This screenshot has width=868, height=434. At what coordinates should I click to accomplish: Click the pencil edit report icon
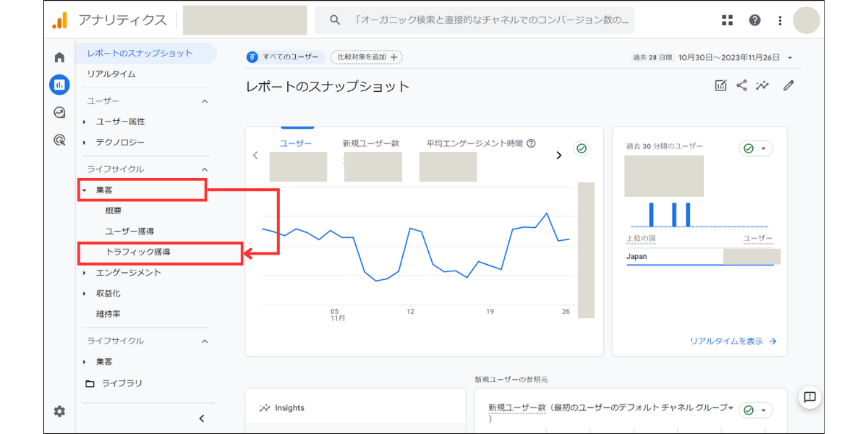click(788, 85)
